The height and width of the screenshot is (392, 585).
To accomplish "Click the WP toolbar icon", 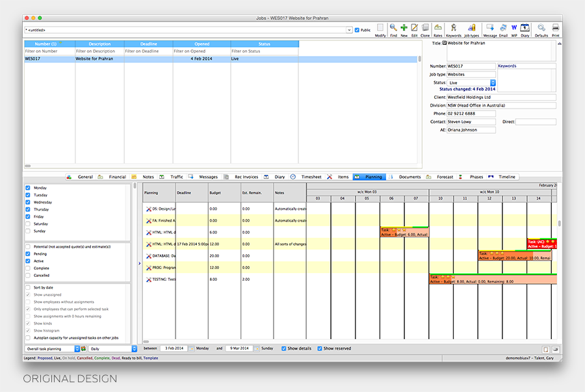I will click(x=513, y=27).
